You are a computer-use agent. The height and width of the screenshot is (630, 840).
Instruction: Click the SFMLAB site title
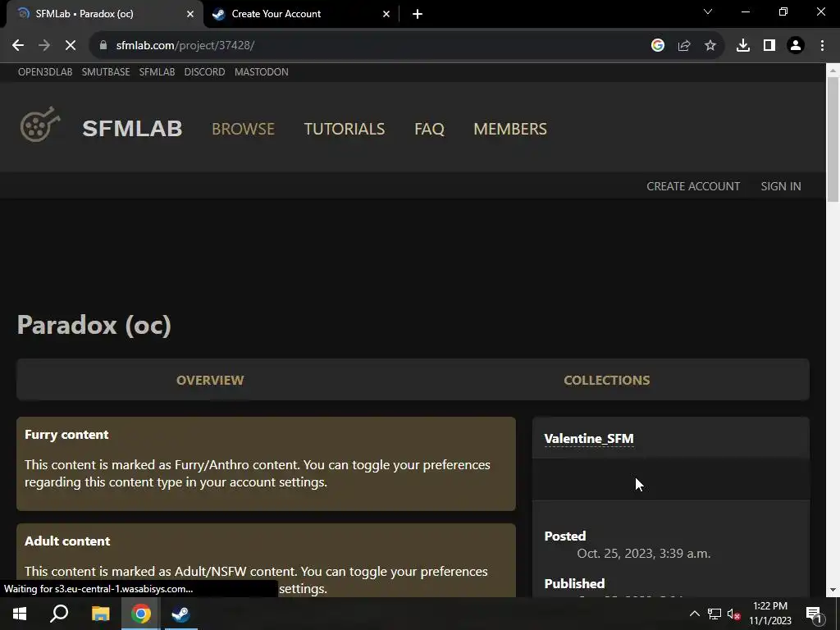(132, 129)
